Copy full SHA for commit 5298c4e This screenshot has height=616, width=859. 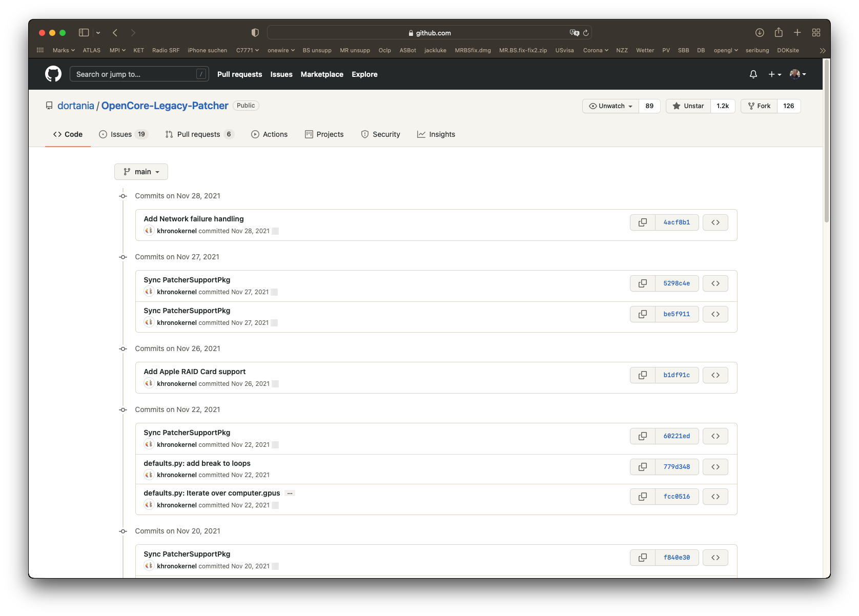click(643, 283)
